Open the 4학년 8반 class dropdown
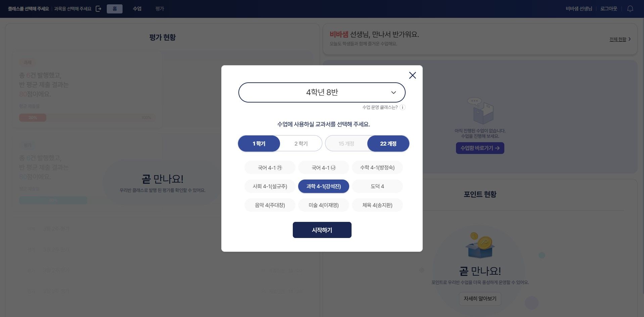 (322, 92)
